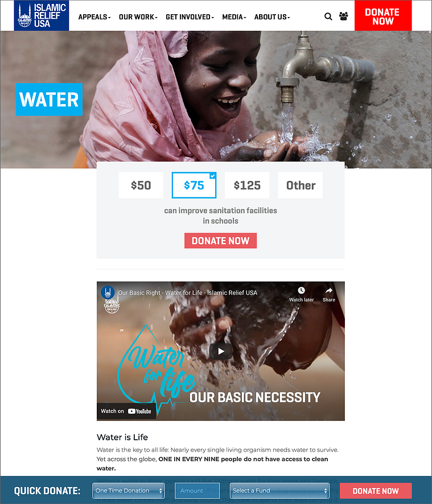Image resolution: width=432 pixels, height=504 pixels.
Task: Click Donate Now under sanitation facilities text
Action: tap(221, 241)
